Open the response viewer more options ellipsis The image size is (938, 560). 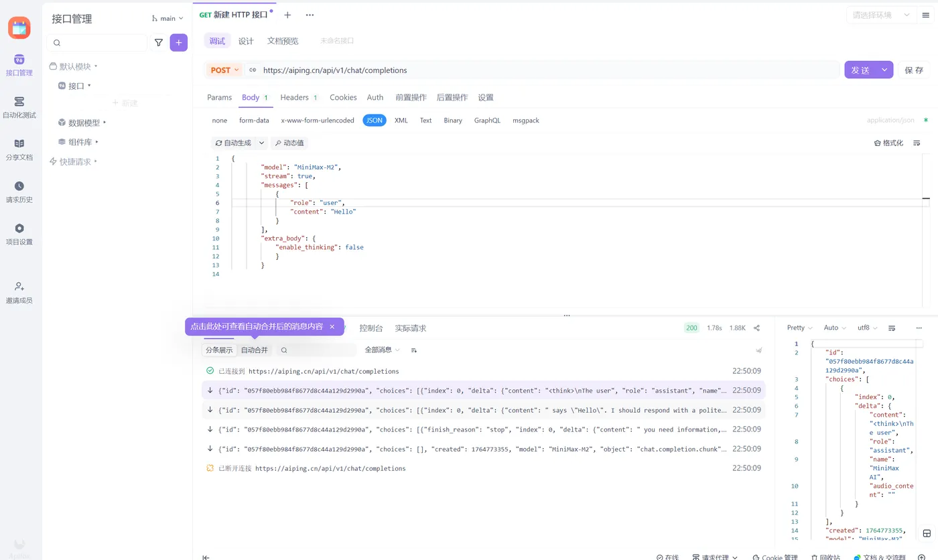pyautogui.click(x=919, y=328)
